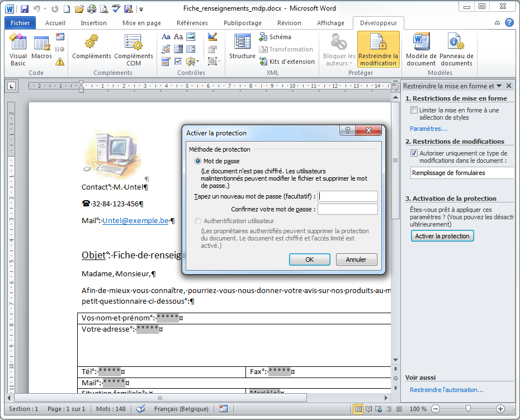
Task: Open the Structure XML pane
Action: click(242, 46)
